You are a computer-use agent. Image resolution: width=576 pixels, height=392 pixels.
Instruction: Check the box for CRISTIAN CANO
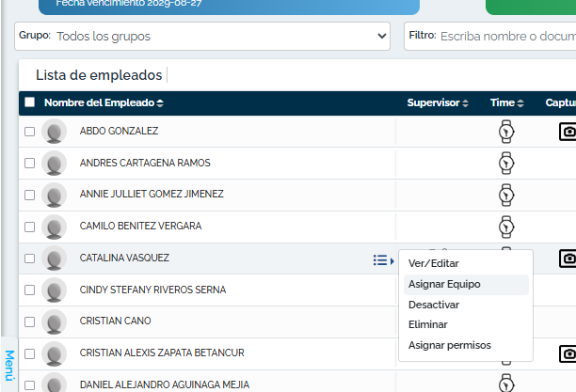coord(30,321)
